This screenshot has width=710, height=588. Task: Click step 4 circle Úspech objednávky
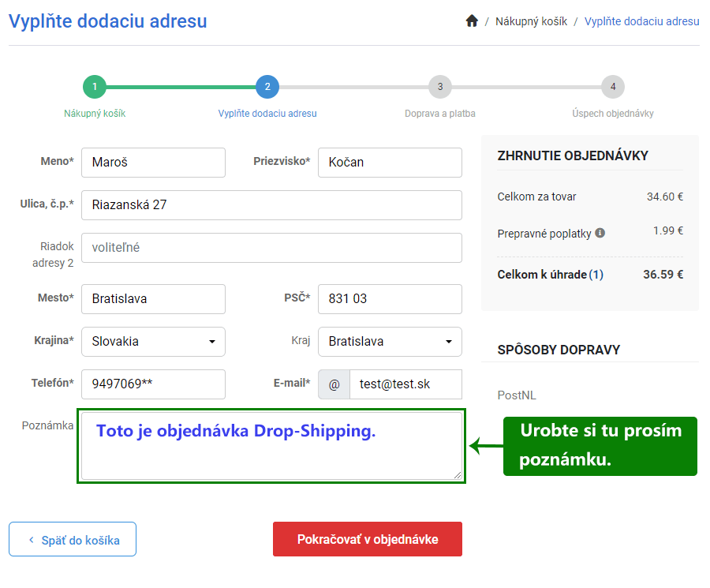coord(612,87)
